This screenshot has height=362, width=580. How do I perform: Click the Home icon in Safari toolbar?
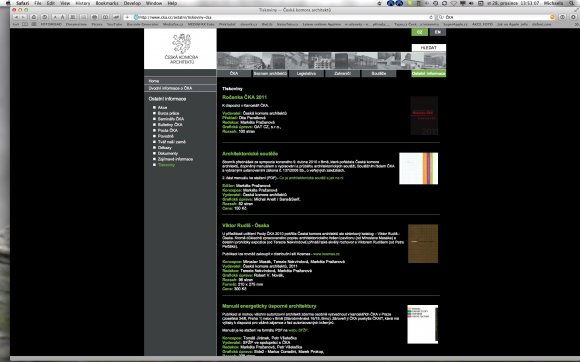(34, 17)
